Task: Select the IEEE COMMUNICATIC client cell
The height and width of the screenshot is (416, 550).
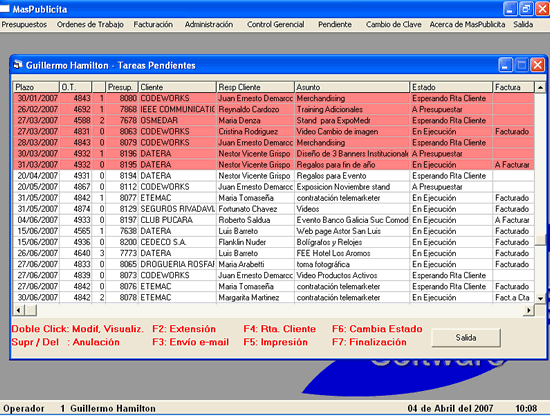Action: pyautogui.click(x=177, y=109)
